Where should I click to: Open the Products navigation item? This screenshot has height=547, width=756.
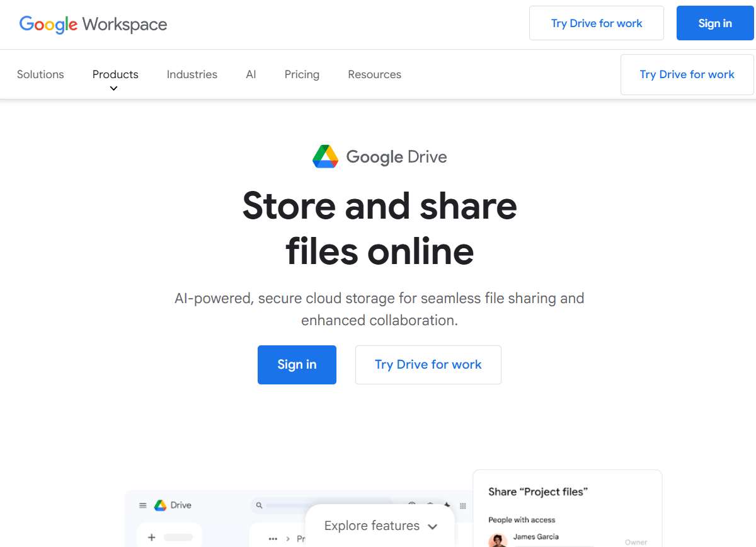pyautogui.click(x=115, y=74)
